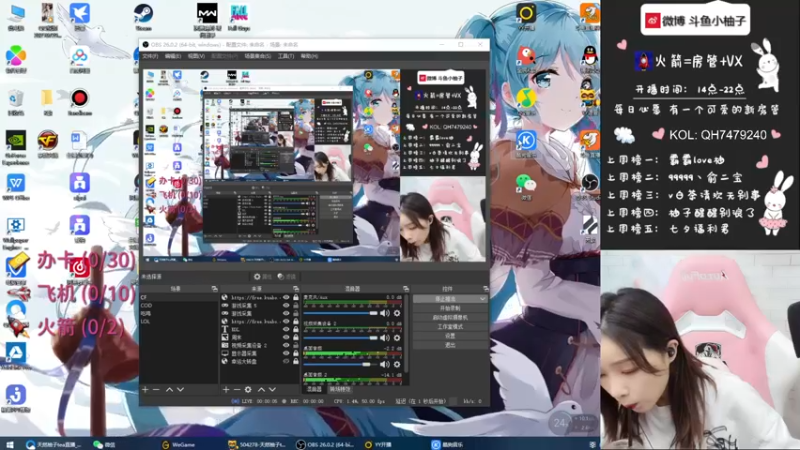Click the mixer panel vertical scrollbar

[407, 334]
